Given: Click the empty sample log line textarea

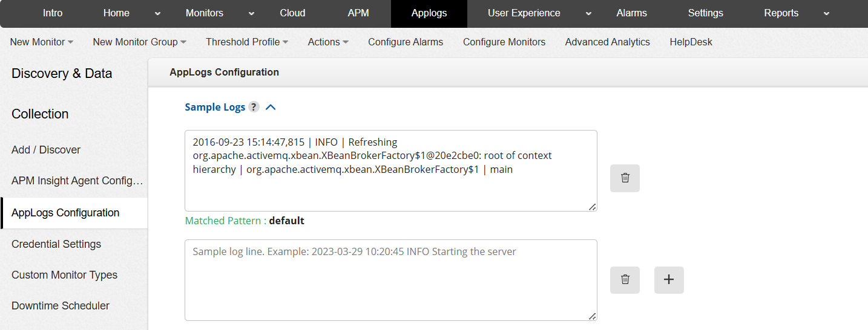Looking at the screenshot, I should (x=391, y=280).
